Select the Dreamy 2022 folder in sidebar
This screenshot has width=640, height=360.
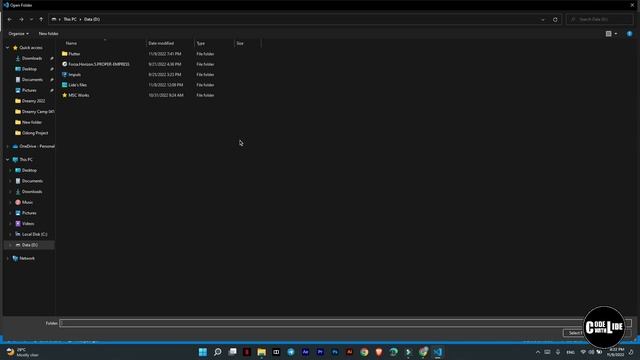click(33, 101)
